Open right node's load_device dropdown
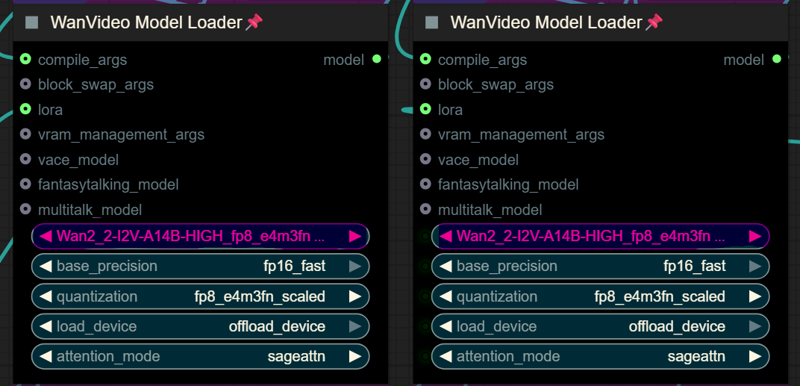800x386 pixels. [x=600, y=326]
